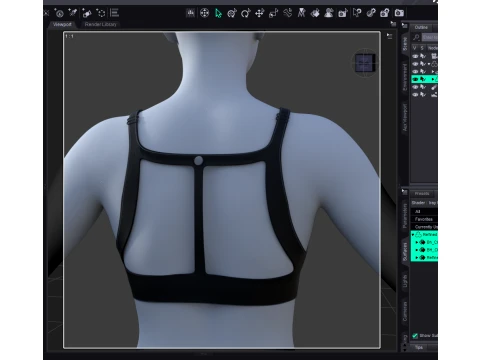Select the Outline tab in Scene pane
This screenshot has width=480, height=360.
click(421, 27)
